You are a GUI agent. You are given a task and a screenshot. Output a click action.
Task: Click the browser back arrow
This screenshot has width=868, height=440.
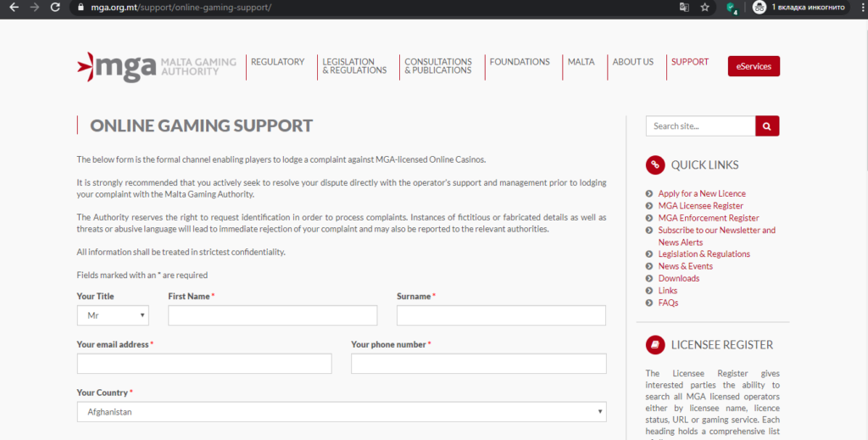pyautogui.click(x=14, y=7)
